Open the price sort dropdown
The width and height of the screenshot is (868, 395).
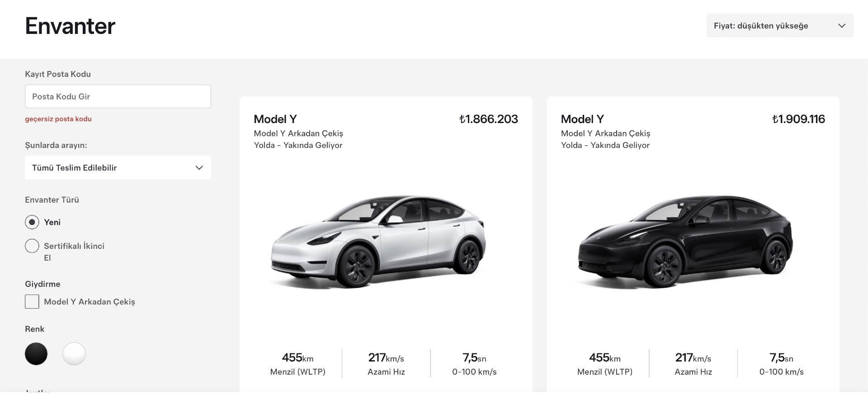[x=780, y=26]
